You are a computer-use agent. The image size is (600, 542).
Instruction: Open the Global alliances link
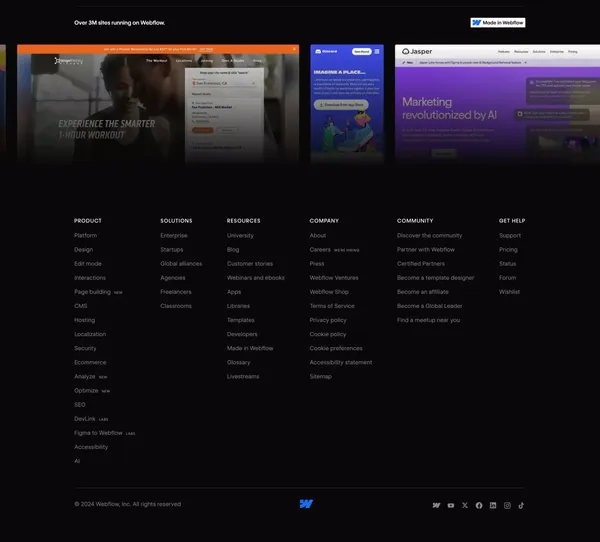click(181, 264)
